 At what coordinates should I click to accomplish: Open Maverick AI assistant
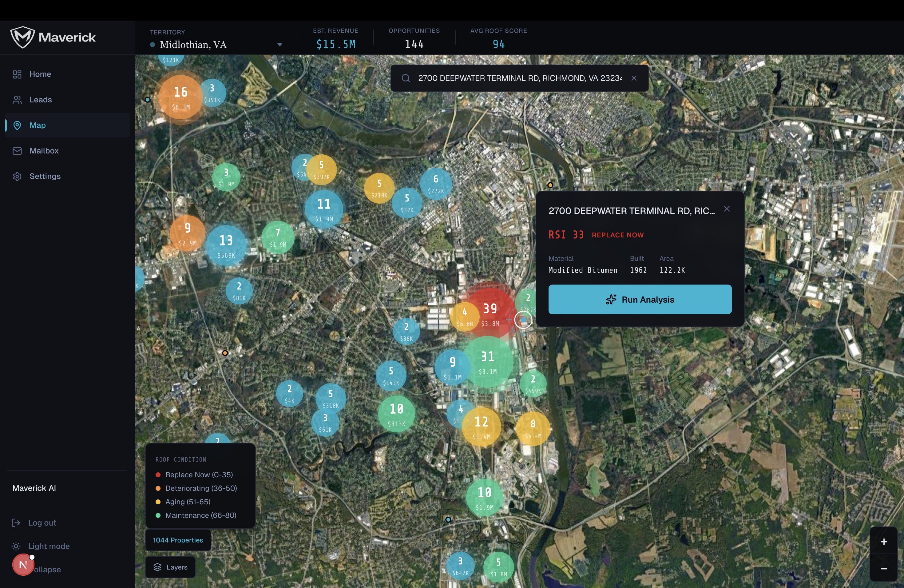(x=34, y=488)
